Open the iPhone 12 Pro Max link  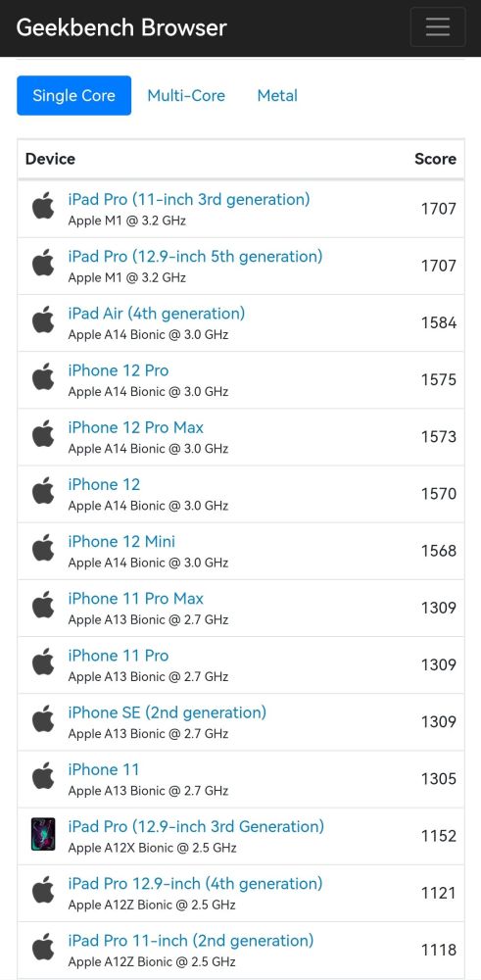coord(135,427)
